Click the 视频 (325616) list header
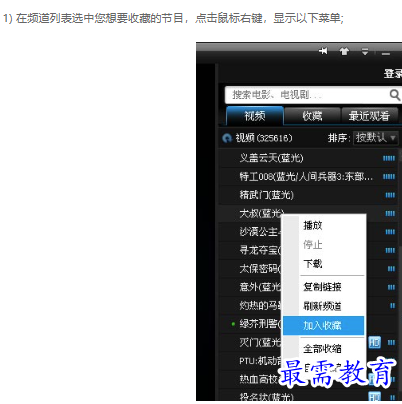The image size is (402, 404). coord(264,138)
